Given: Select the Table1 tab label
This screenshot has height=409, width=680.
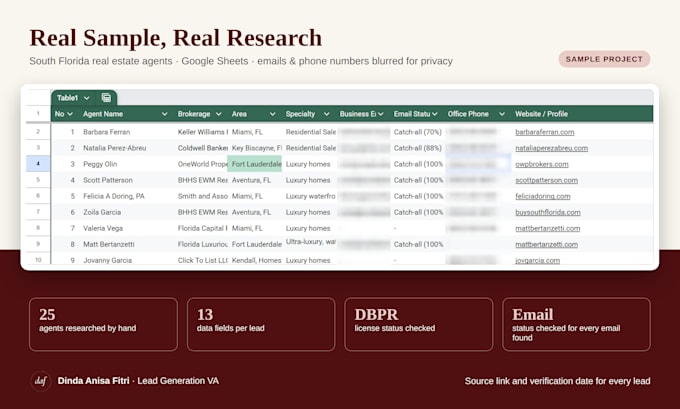Looking at the screenshot, I should 68,98.
